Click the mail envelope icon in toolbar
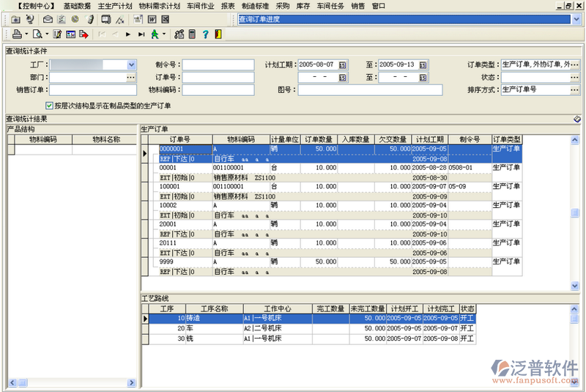 tap(48, 19)
